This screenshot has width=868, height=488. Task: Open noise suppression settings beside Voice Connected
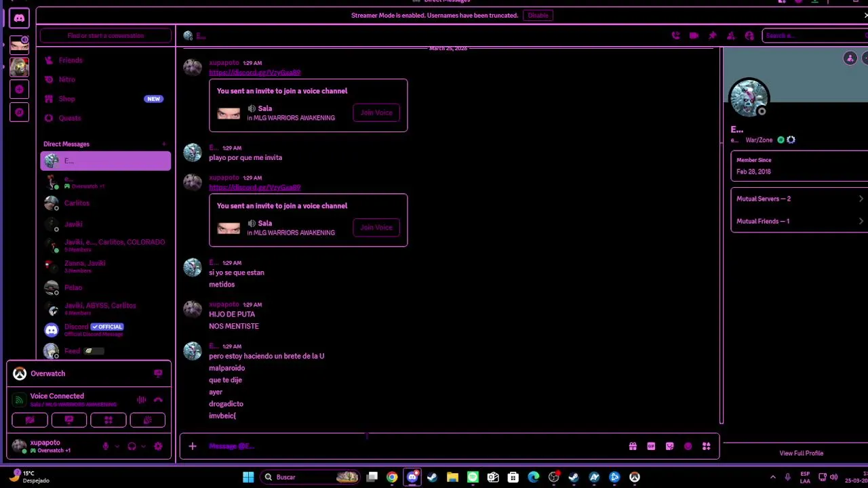point(141,400)
